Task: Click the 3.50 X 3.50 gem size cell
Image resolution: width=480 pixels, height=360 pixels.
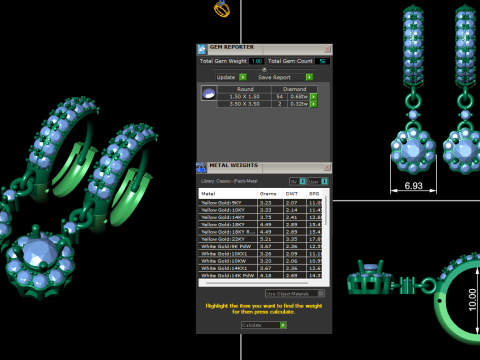Action: click(244, 104)
